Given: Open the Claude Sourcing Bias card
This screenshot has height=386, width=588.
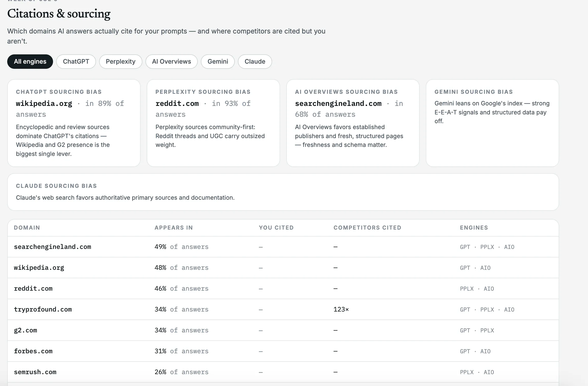Looking at the screenshot, I should (283, 192).
